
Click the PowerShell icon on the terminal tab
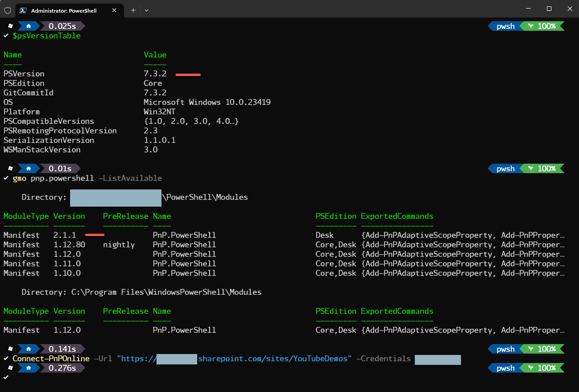point(23,10)
